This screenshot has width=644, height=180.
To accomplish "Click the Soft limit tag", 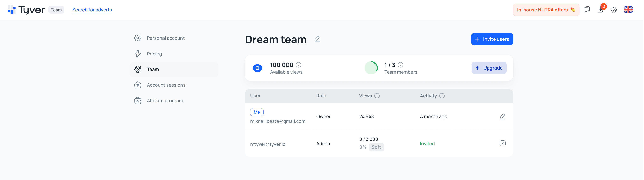I will 376,147.
